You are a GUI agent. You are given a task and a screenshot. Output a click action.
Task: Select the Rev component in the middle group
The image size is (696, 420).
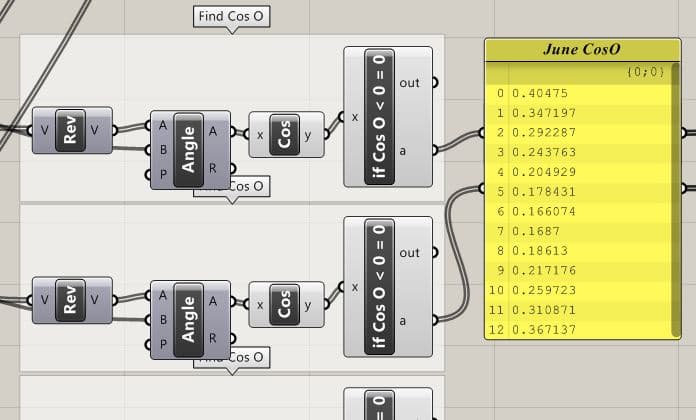71,300
